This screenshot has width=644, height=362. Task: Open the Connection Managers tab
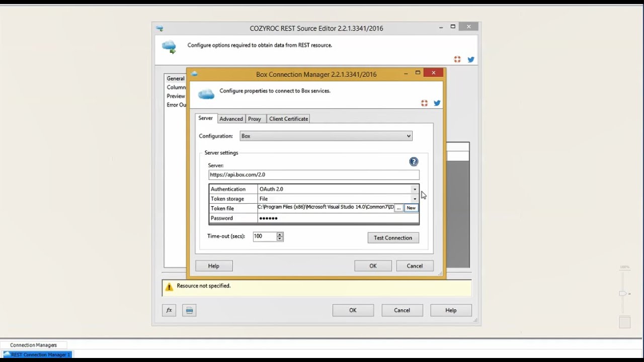(33, 345)
